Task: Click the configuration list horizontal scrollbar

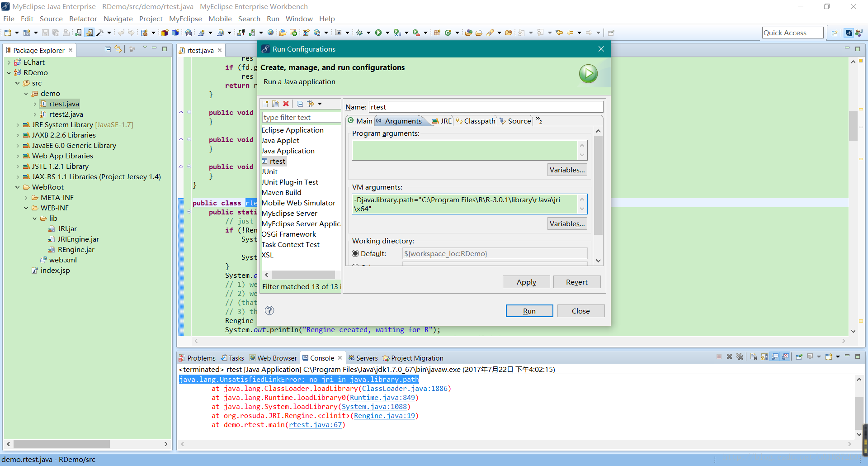Action: coord(303,275)
